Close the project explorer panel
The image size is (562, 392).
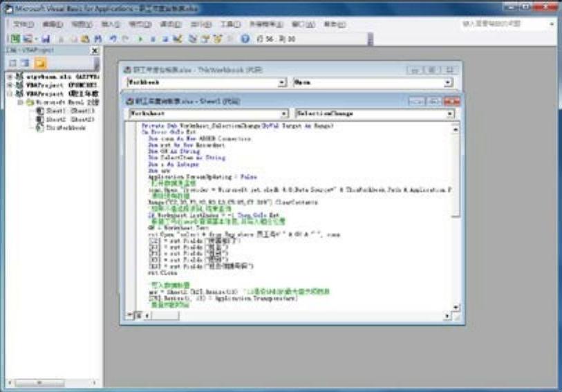click(x=95, y=51)
